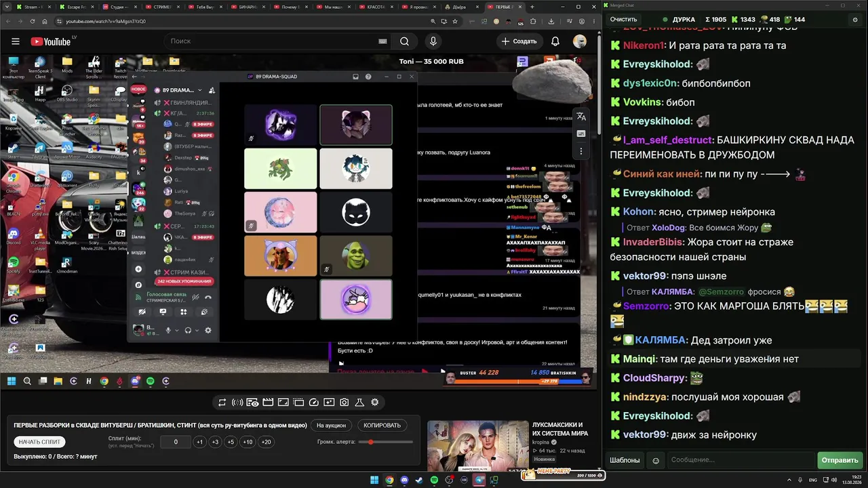
Task: Disconnect from the Discord voice call
Action: 208,297
